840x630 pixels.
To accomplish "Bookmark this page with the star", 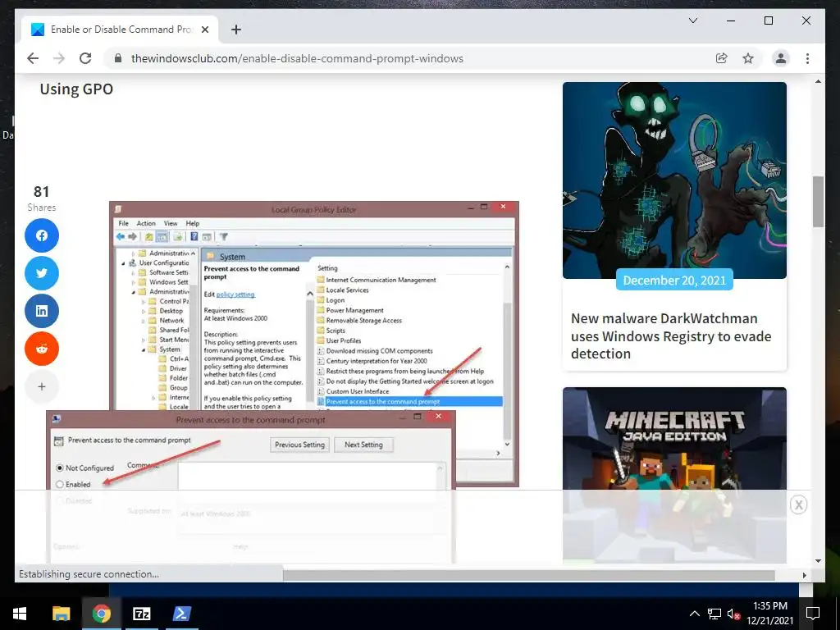I will click(748, 58).
